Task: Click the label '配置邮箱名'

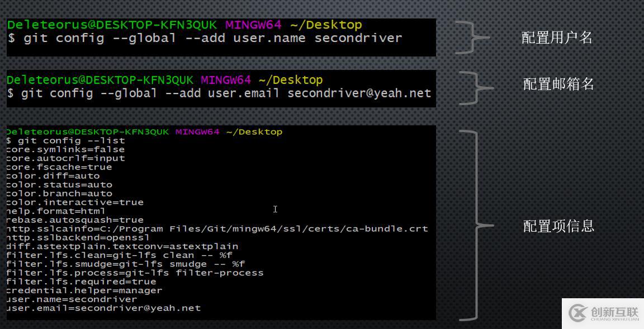Action: pyautogui.click(x=558, y=84)
